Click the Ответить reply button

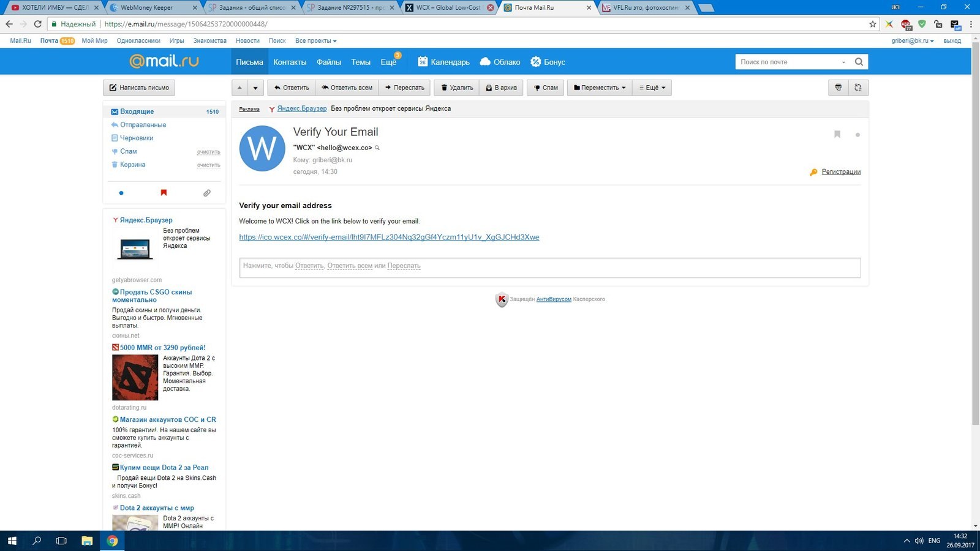coord(292,88)
